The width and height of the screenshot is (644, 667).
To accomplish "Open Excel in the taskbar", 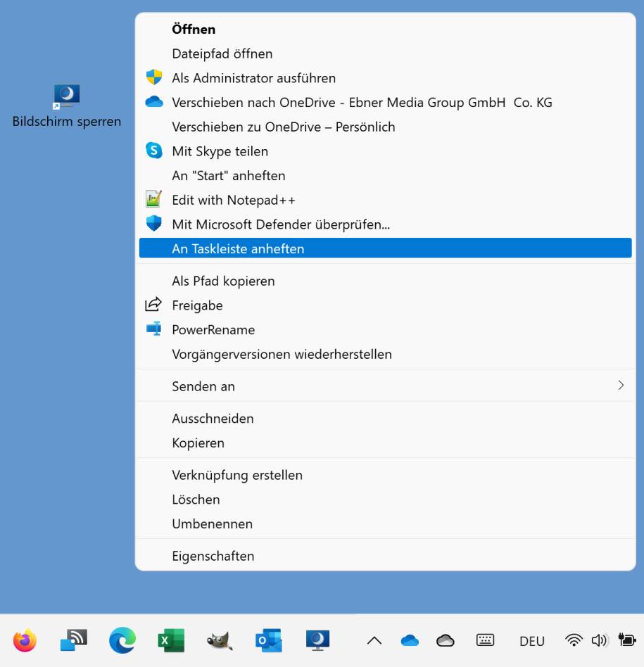I will (x=171, y=640).
